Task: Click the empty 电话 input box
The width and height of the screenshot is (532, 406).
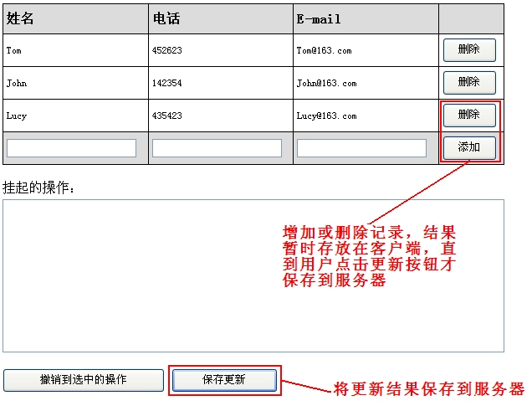Action: coord(217,148)
